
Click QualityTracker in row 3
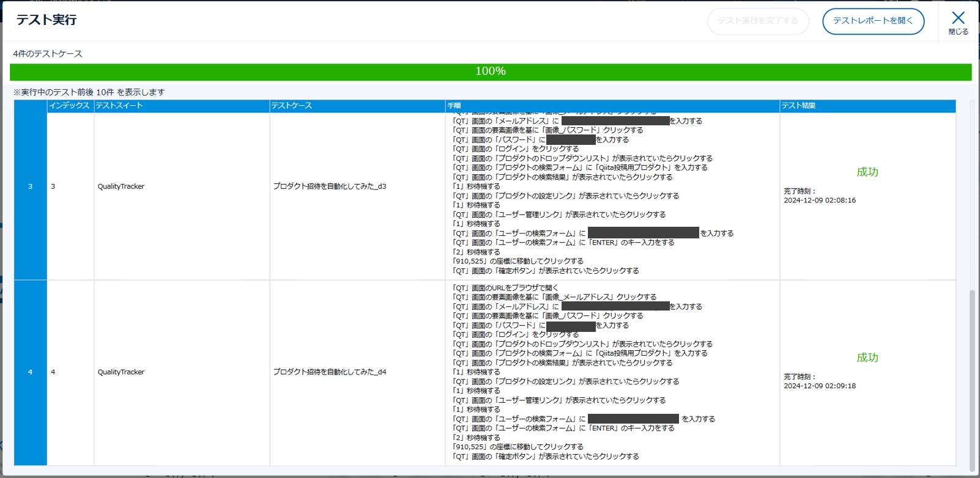(x=121, y=186)
